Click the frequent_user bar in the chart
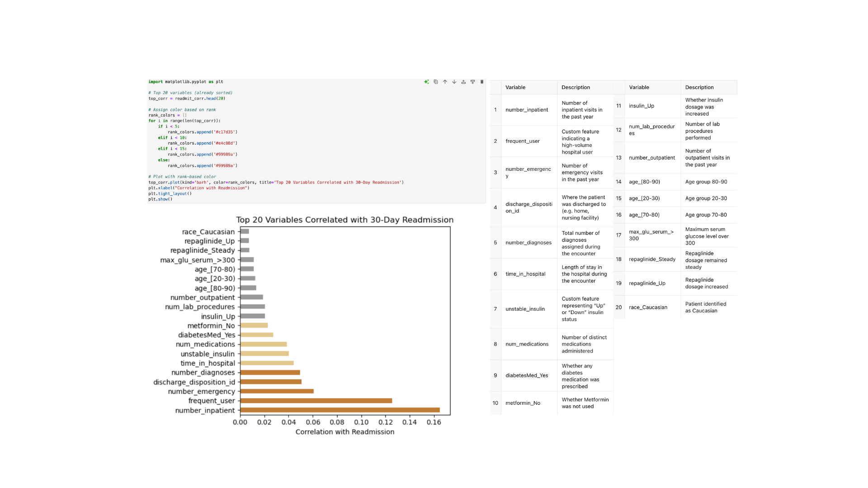Image resolution: width=868 pixels, height=488 pixels. (x=316, y=401)
